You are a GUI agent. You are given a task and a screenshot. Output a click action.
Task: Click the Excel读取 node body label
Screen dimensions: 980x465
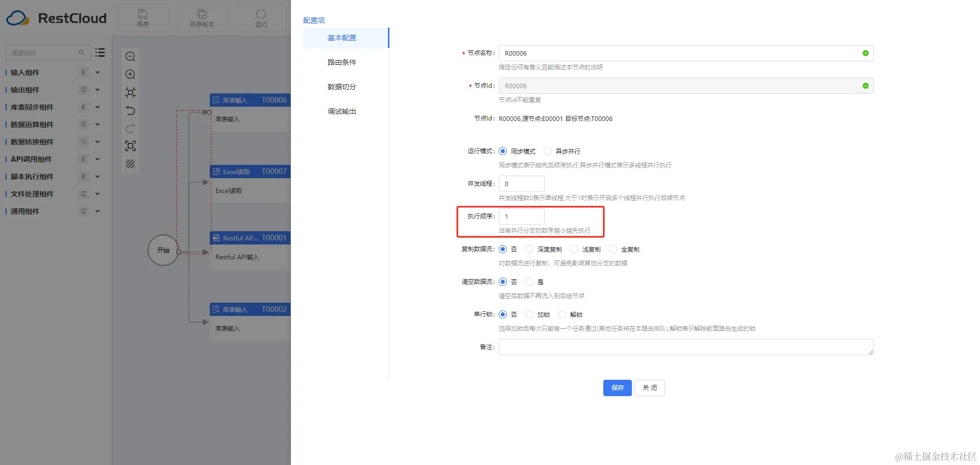229,191
